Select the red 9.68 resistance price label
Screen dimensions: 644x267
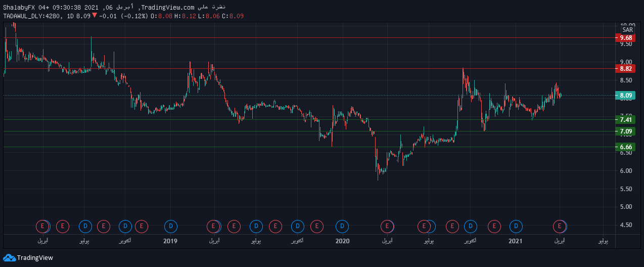click(x=626, y=38)
